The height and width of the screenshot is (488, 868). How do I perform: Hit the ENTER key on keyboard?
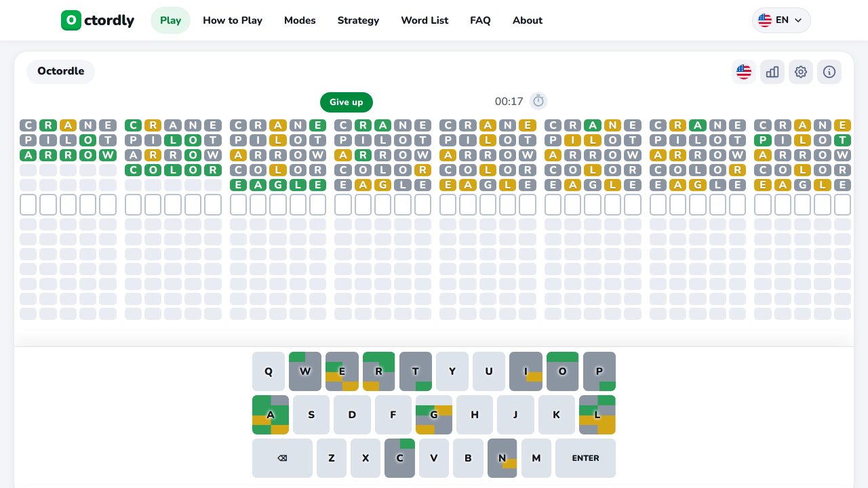585,458
